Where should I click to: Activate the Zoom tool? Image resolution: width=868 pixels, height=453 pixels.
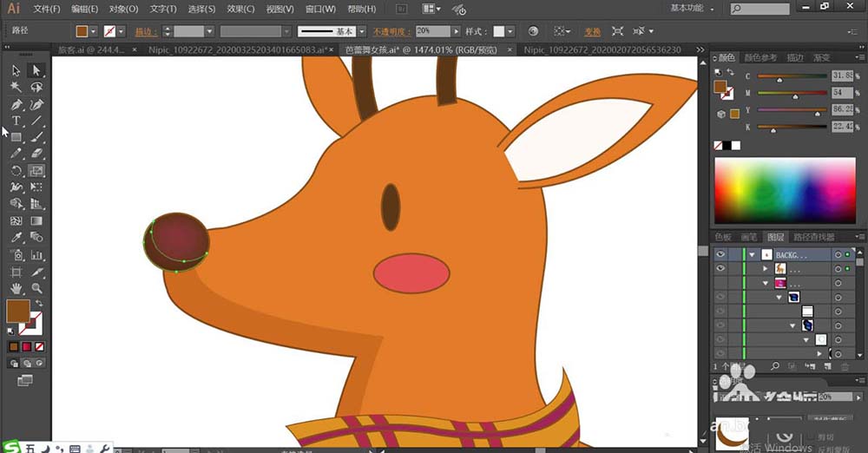coord(36,287)
